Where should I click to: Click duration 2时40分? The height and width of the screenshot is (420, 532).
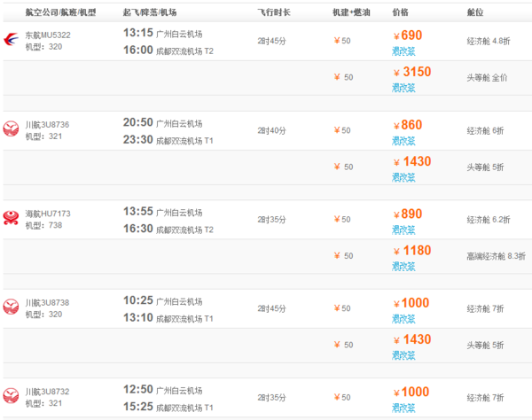[272, 131]
